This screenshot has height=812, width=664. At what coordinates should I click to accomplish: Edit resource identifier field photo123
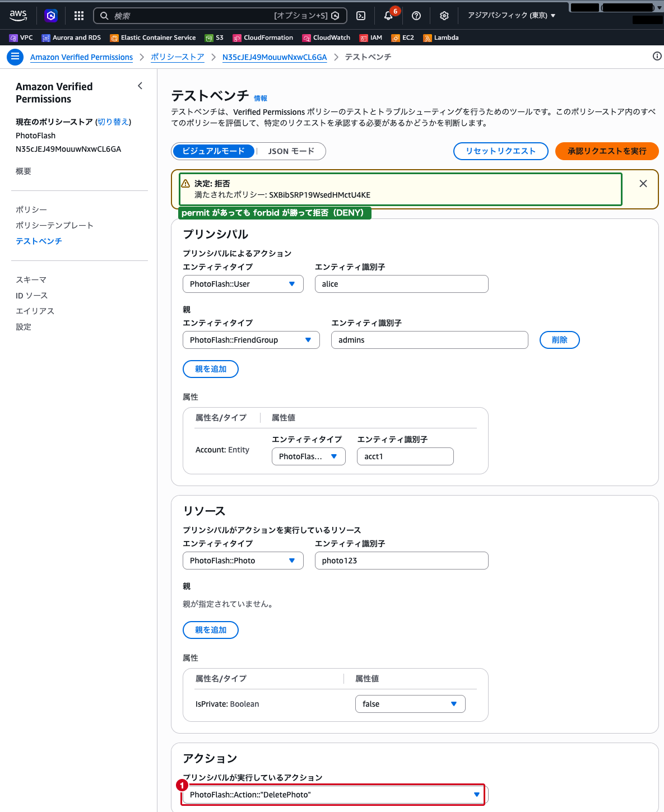tap(402, 561)
